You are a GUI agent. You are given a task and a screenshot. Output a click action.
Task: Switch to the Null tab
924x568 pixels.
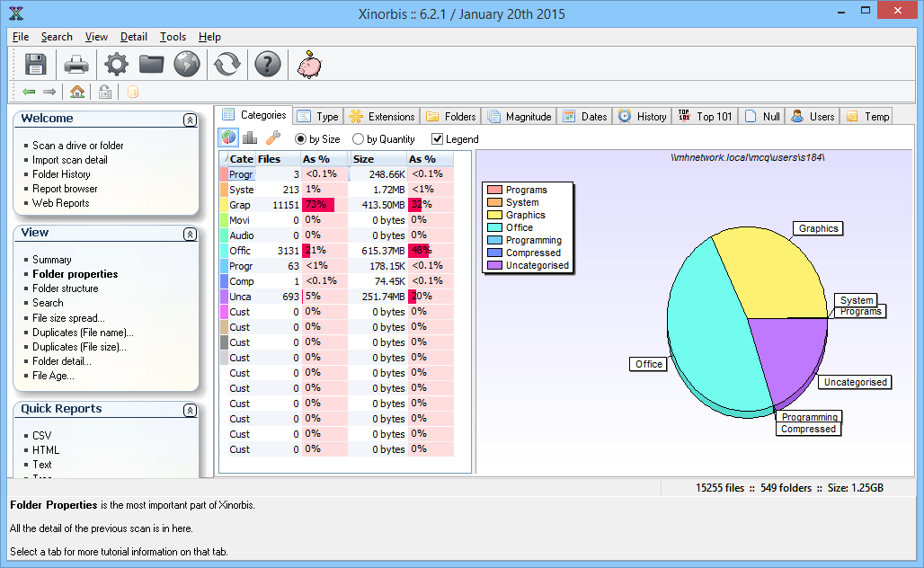tap(762, 117)
